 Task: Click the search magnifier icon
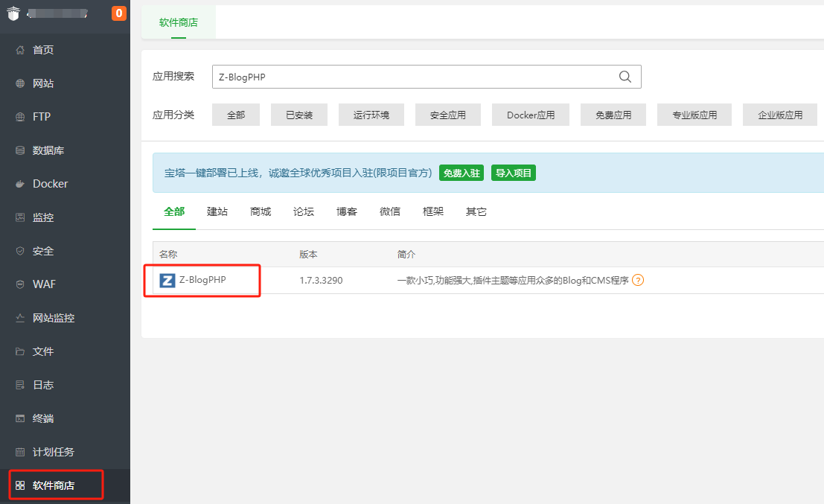click(x=625, y=77)
